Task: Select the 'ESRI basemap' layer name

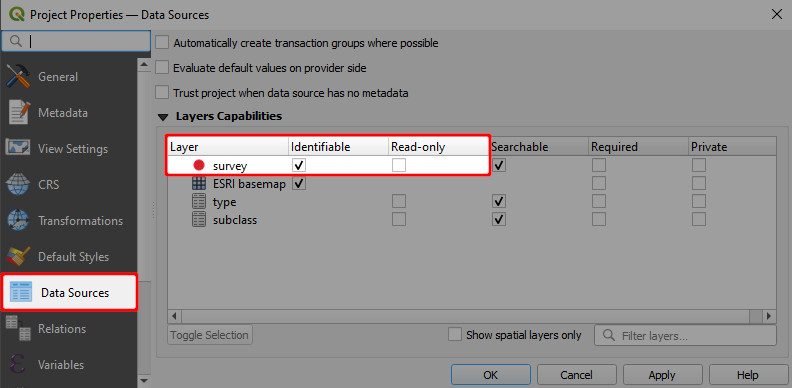Action: (249, 184)
